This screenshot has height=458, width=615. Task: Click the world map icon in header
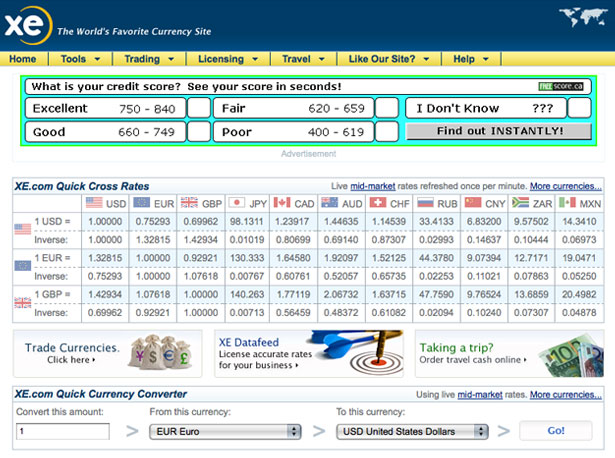[585, 19]
